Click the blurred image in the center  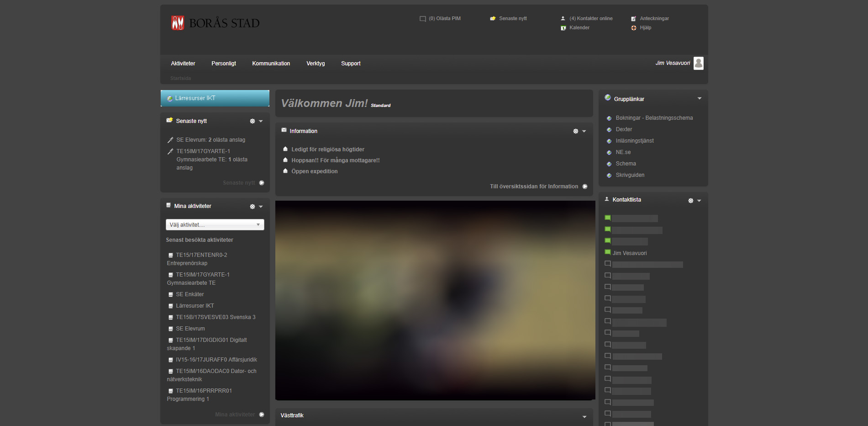(x=435, y=300)
